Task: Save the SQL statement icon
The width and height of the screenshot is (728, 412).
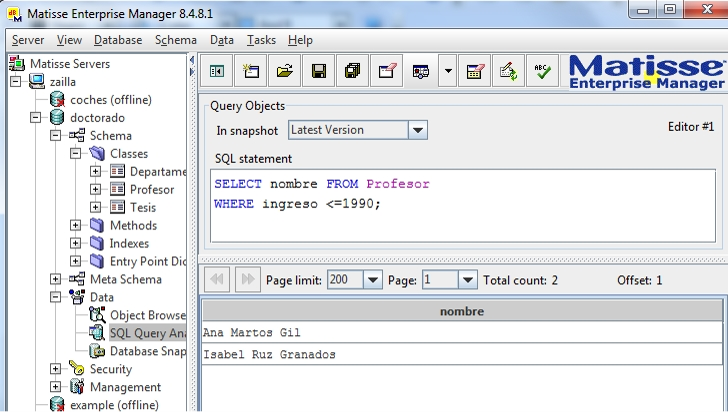Action: (x=318, y=71)
